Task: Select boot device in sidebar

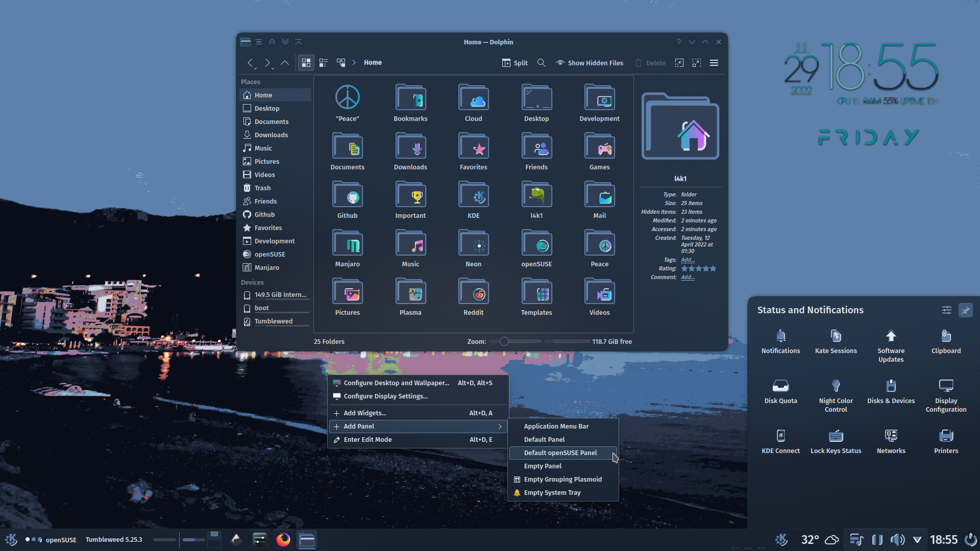Action: [x=275, y=308]
